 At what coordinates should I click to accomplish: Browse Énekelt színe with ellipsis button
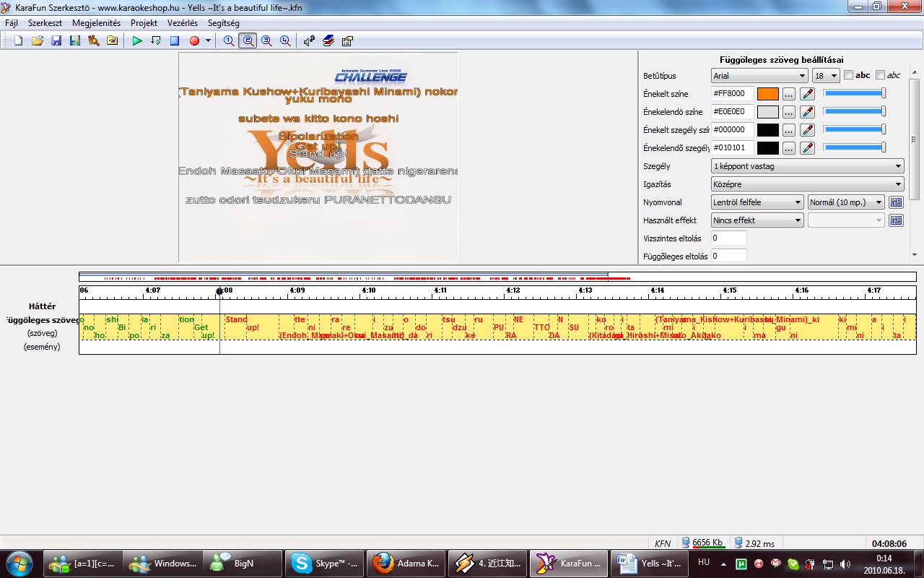[789, 94]
